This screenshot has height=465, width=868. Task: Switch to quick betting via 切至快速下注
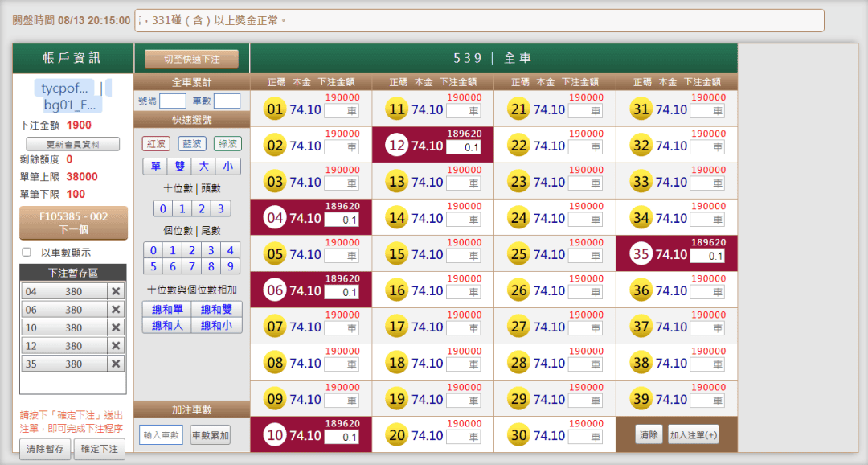191,59
